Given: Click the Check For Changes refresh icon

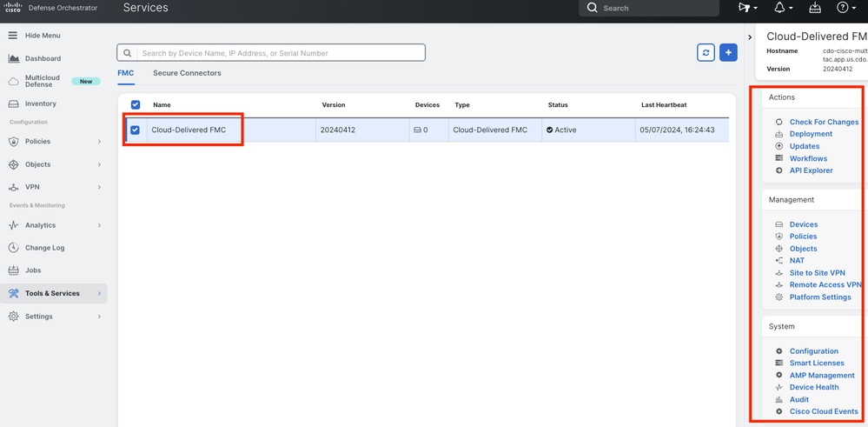Looking at the screenshot, I should 779,122.
